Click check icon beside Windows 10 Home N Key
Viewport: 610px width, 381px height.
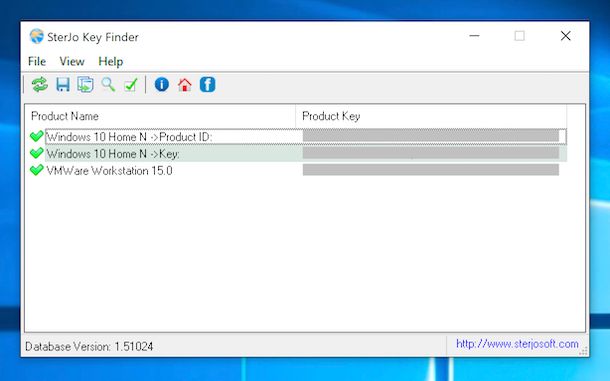coord(37,153)
